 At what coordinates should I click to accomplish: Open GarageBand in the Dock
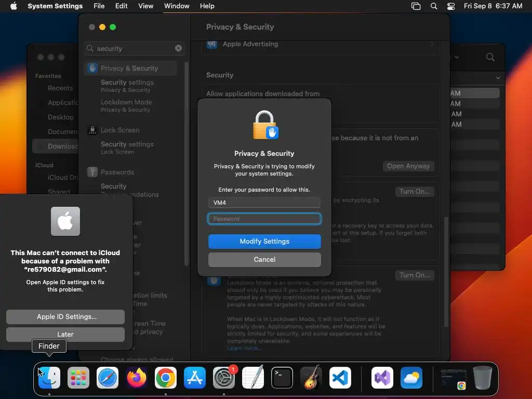pos(311,378)
